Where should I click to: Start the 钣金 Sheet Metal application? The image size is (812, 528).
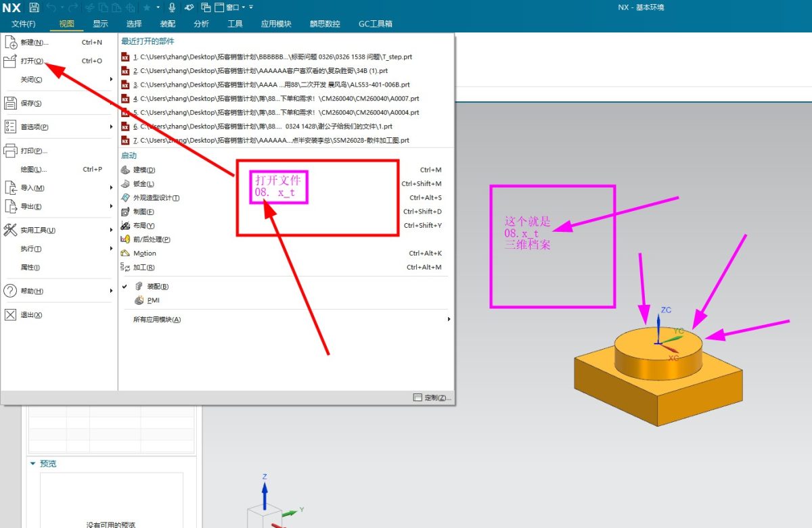pyautogui.click(x=143, y=184)
